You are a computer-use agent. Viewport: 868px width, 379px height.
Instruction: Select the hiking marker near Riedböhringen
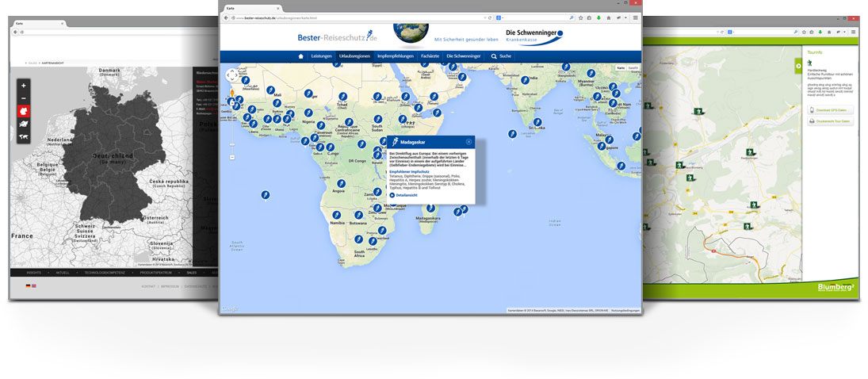point(750,151)
